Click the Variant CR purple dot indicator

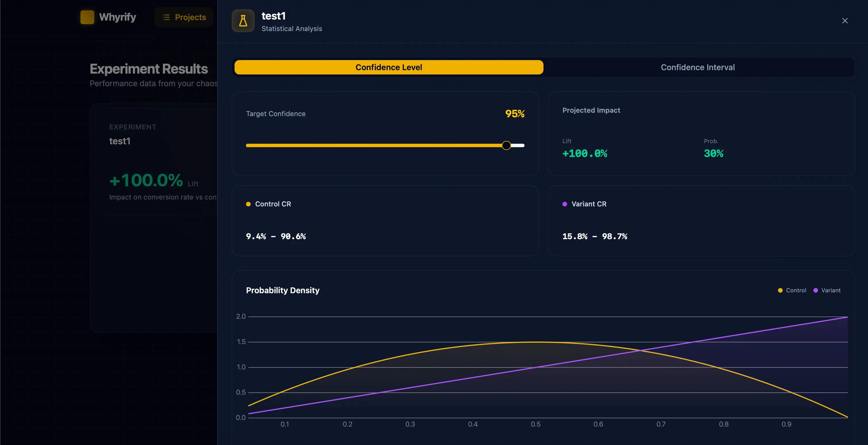tap(565, 204)
